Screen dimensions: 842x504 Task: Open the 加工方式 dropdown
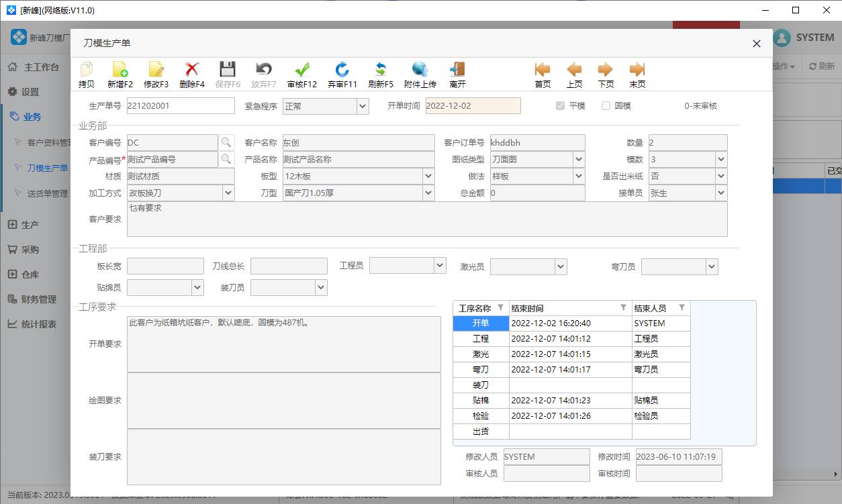click(x=228, y=193)
